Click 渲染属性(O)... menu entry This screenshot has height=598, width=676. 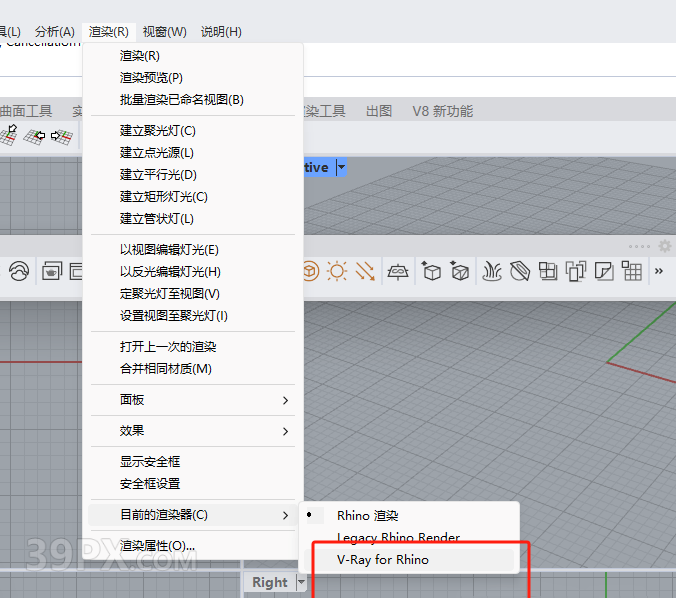tap(158, 546)
